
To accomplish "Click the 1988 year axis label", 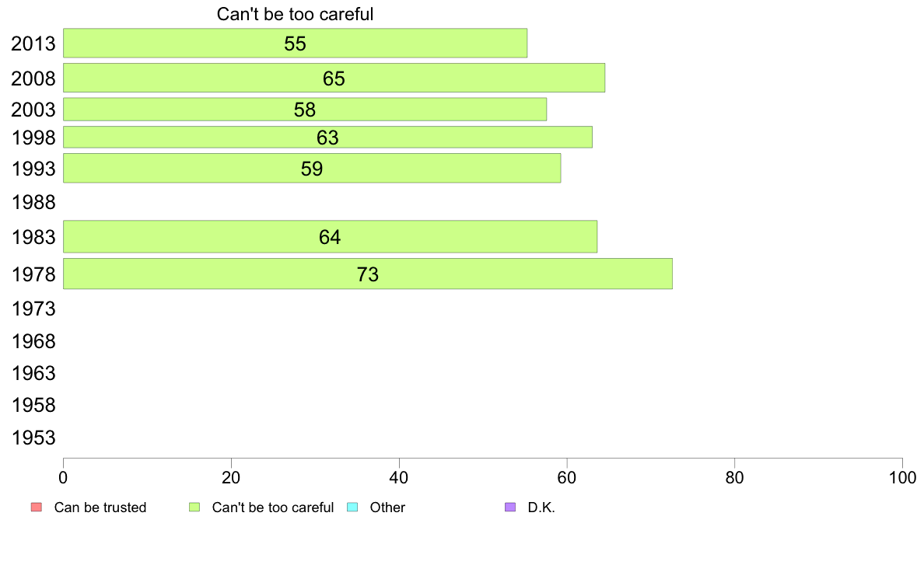I will click(x=33, y=203).
